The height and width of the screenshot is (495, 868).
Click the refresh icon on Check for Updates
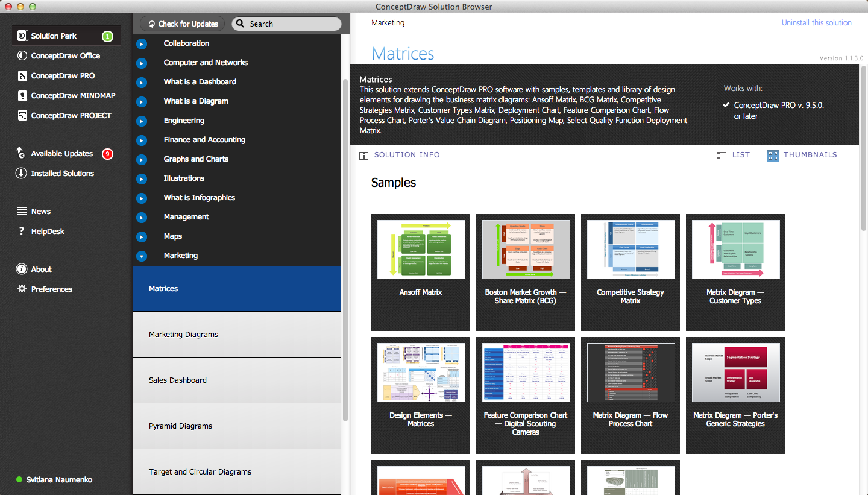pyautogui.click(x=151, y=24)
